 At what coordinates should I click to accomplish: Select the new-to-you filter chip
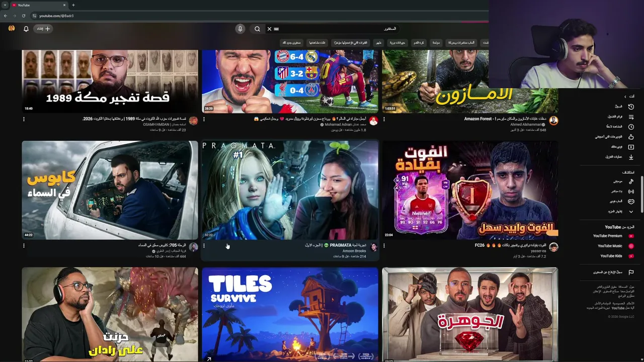pos(291,43)
